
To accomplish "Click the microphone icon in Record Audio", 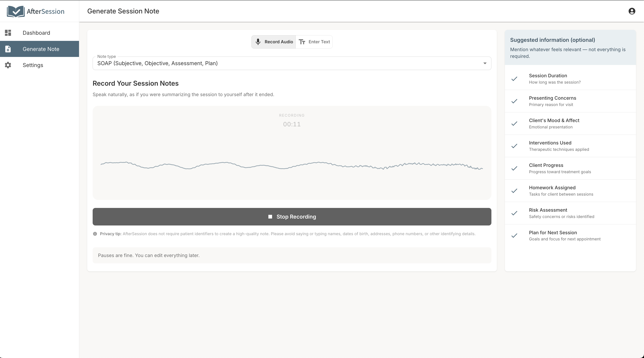I will pos(258,42).
